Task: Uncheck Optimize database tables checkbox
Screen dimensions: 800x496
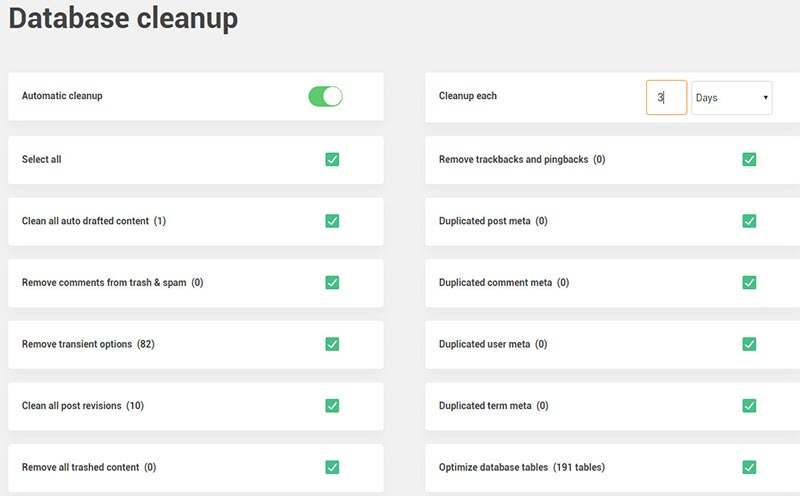Action: click(749, 467)
